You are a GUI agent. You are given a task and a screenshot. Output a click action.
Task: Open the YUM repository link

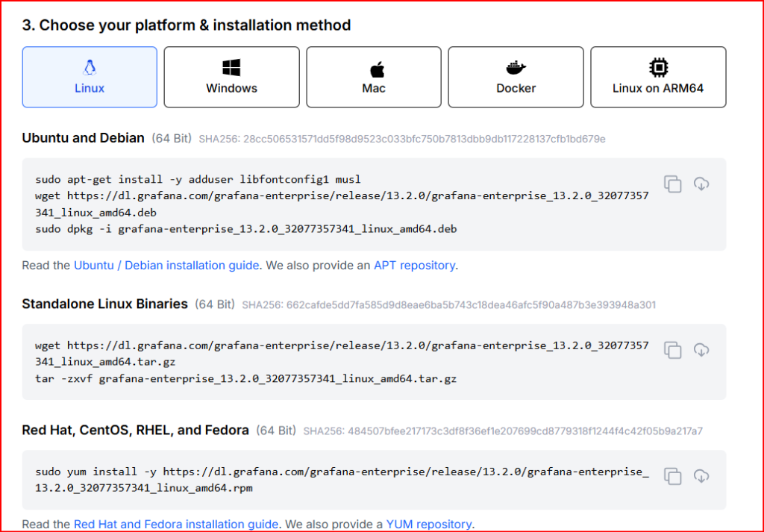click(x=429, y=525)
